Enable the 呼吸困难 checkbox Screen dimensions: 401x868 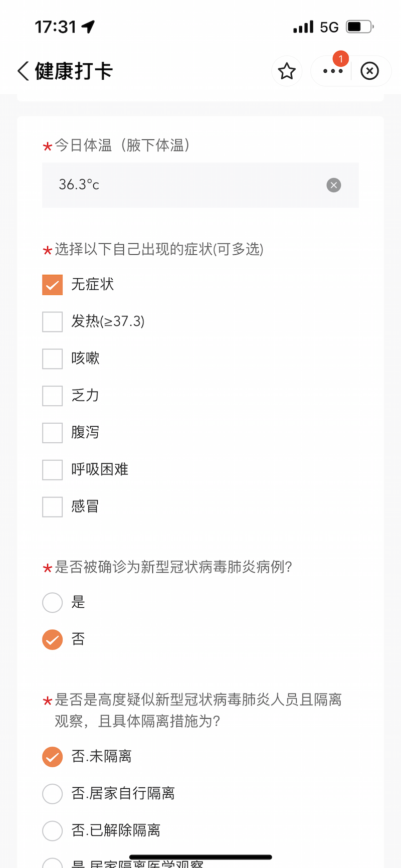coord(53,470)
